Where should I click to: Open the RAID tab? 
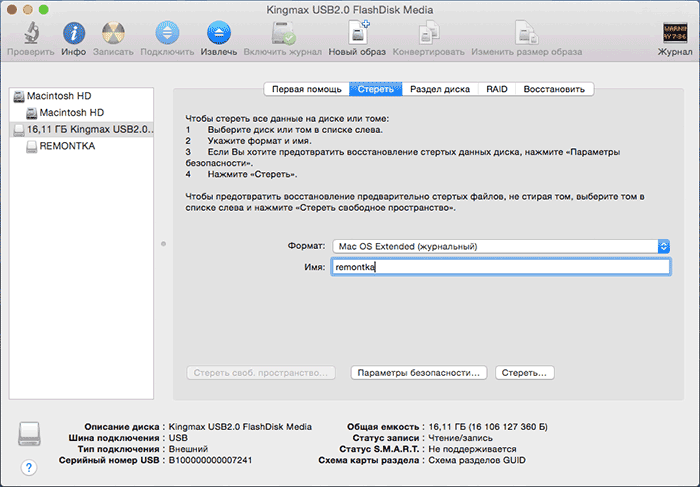497,89
